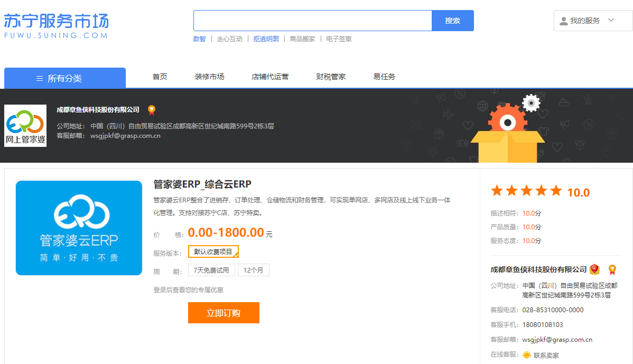The height and width of the screenshot is (364, 633).
Task: Click the 描述相符 10.0分 score
Action: (x=532, y=213)
